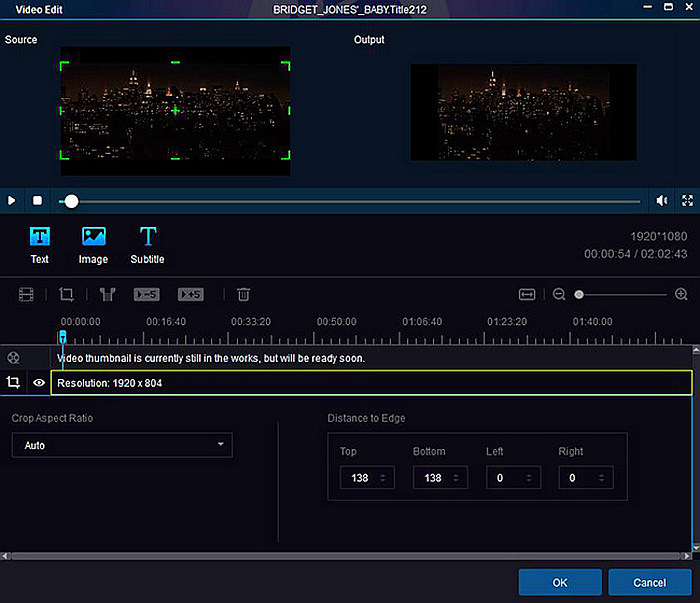This screenshot has height=603, width=700.
Task: Click the split/trim tool icon
Action: point(108,295)
